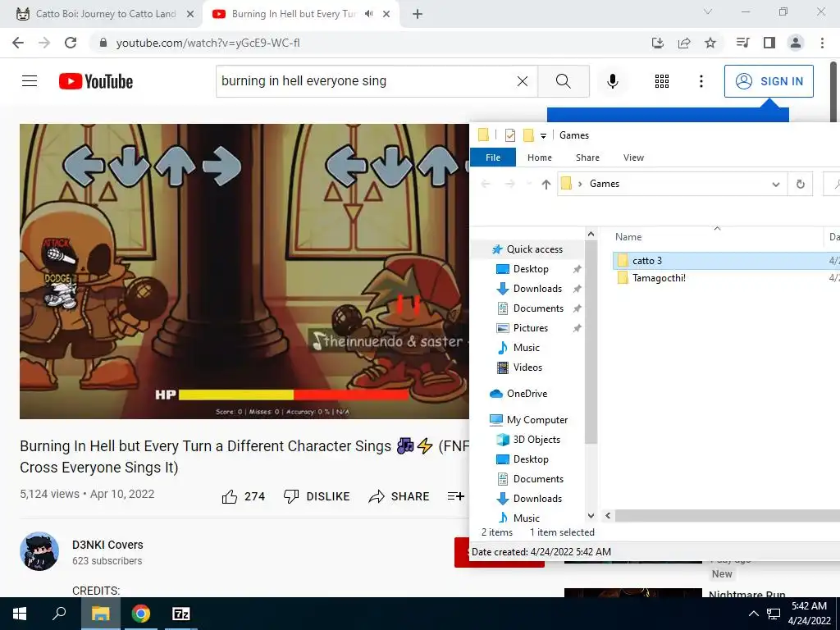
Task: Open taskbar search magnifier
Action: 59,614
